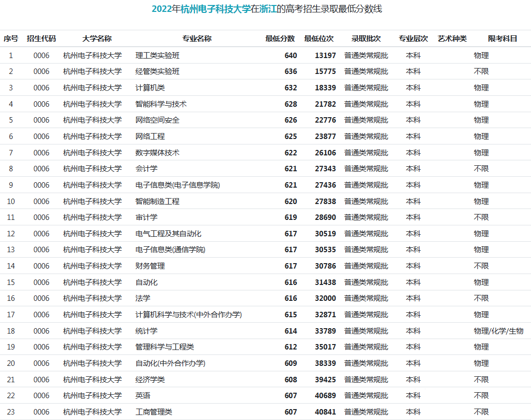Click the lowest score 636

(290, 71)
